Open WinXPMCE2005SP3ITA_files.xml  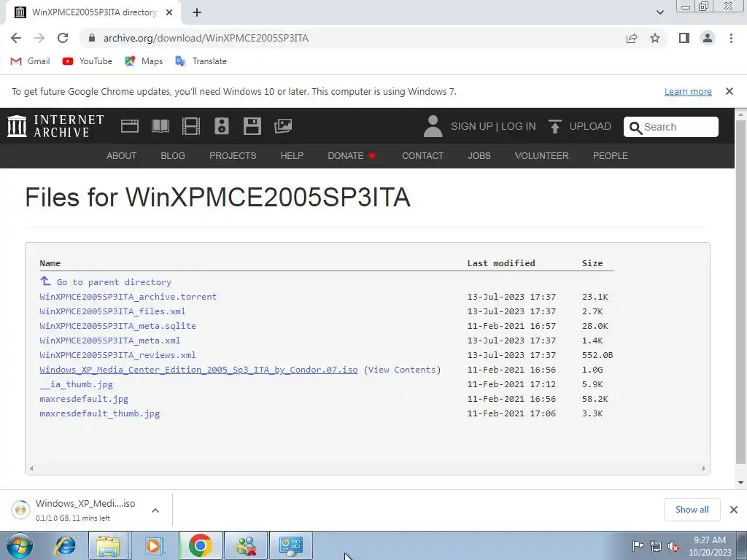pos(112,311)
